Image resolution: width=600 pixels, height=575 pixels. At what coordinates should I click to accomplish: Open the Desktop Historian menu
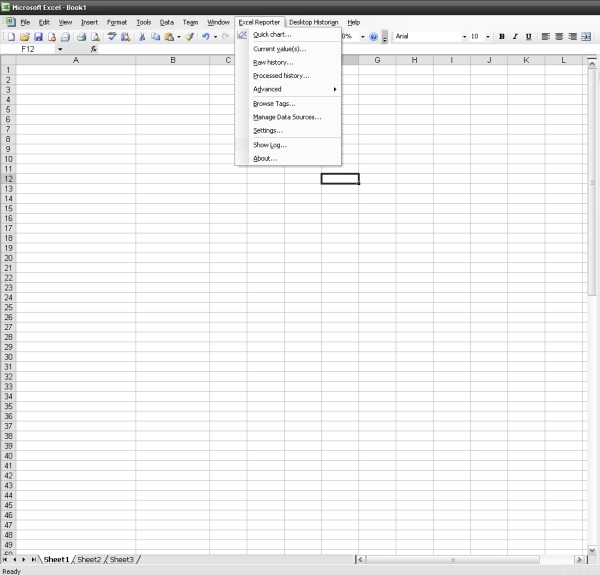point(314,22)
